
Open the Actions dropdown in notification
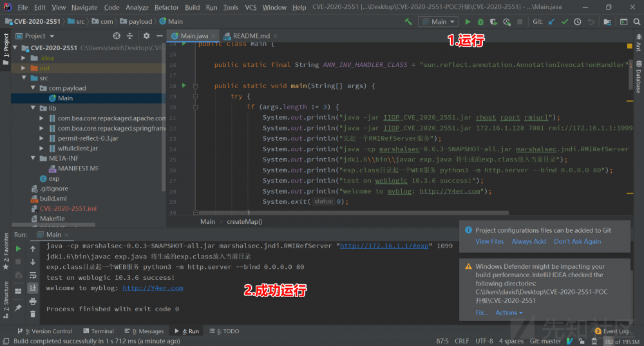pyautogui.click(x=509, y=313)
